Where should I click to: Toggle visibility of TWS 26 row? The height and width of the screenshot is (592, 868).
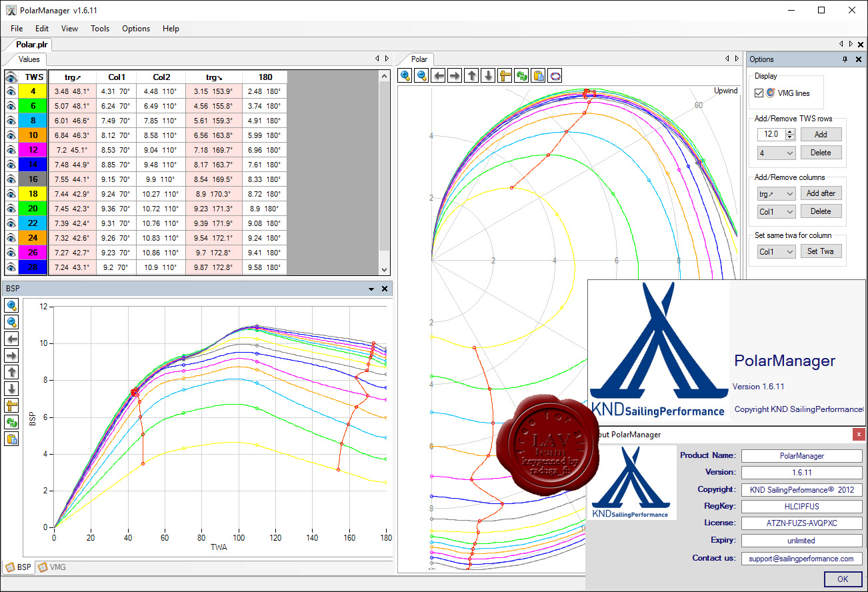[11, 253]
